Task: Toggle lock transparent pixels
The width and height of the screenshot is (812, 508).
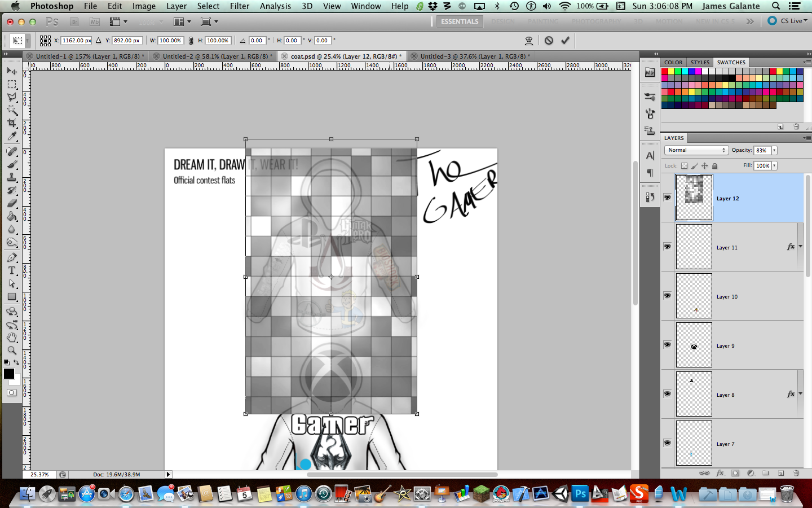Action: tap(684, 166)
